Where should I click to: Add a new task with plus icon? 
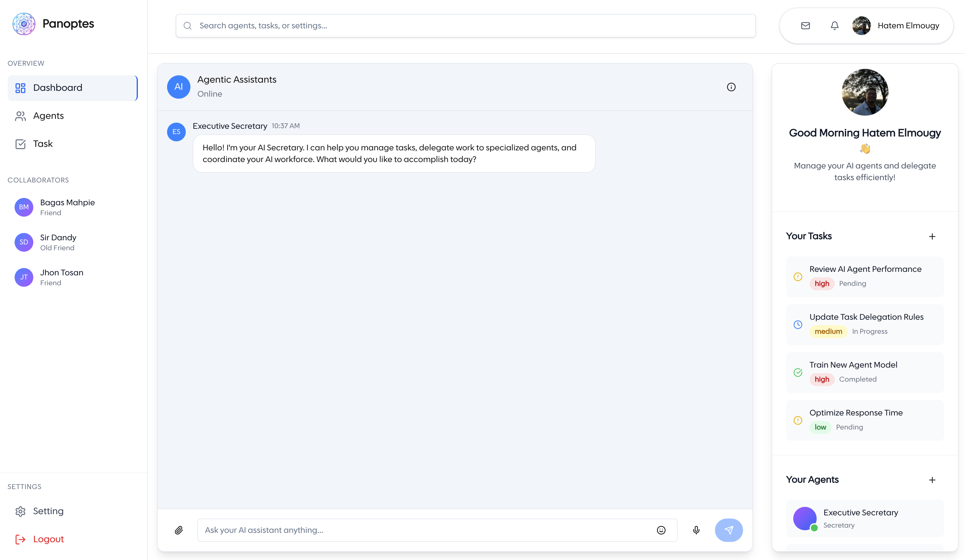(932, 236)
